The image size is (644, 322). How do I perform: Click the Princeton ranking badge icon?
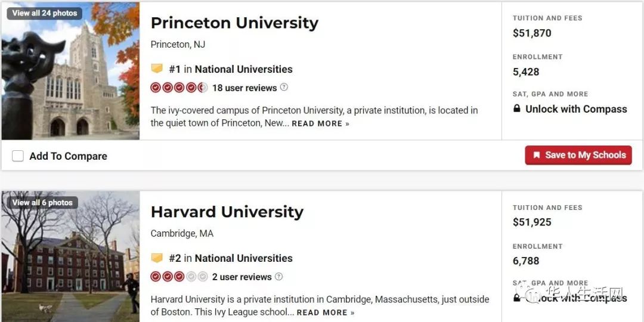coord(157,69)
